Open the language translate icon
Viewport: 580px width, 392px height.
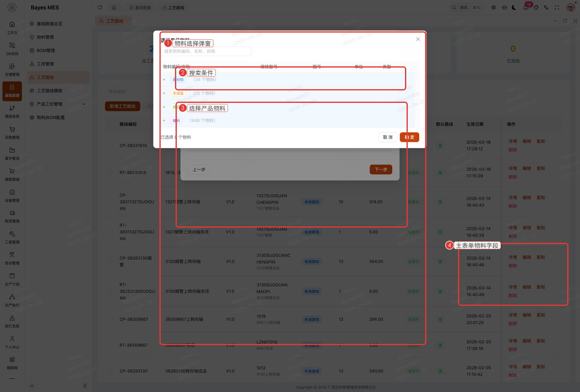click(546, 8)
